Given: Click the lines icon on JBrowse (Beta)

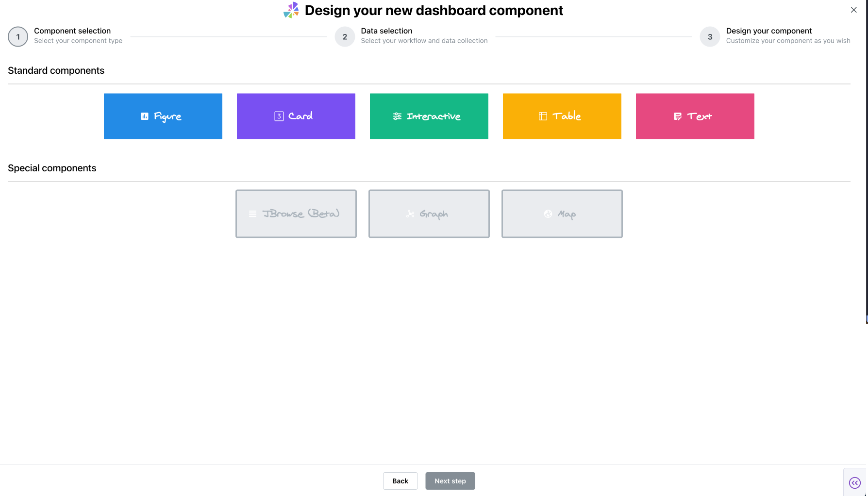Looking at the screenshot, I should tap(252, 214).
